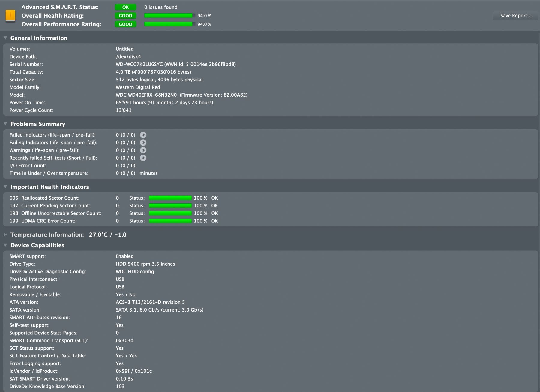Image resolution: width=540 pixels, height=392 pixels.
Task: Click the Overall Health Rating progress bar
Action: 170,16
